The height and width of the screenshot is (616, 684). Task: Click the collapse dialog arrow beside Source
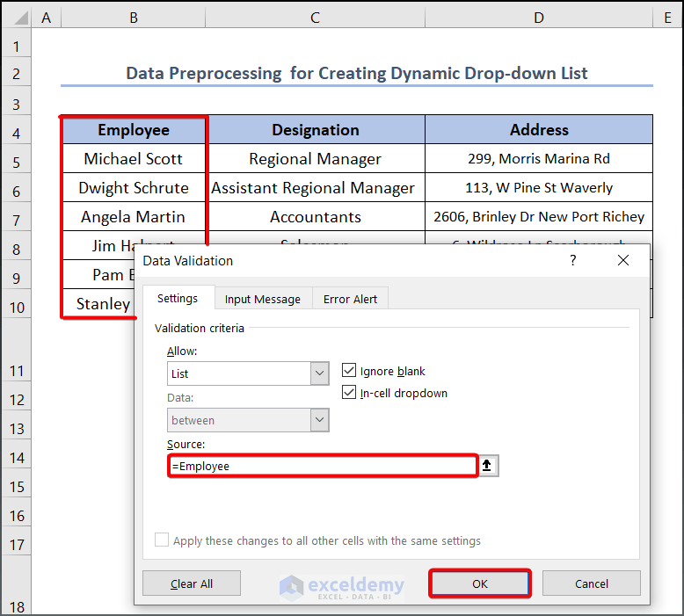[x=488, y=466]
